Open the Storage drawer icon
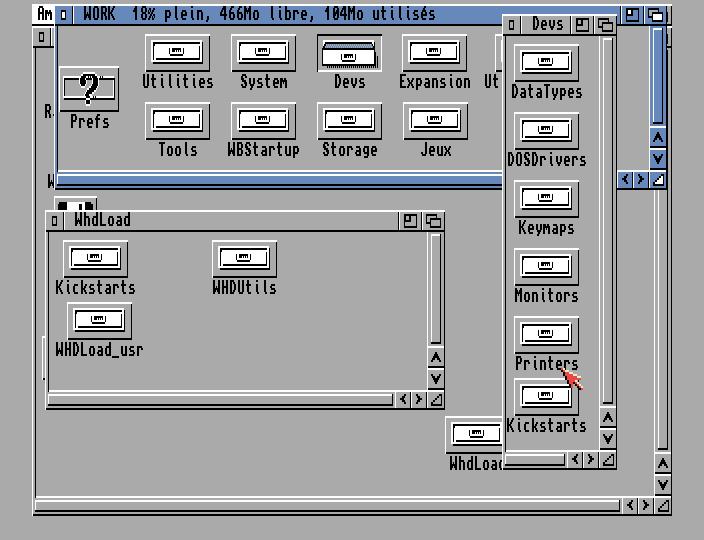 349,121
